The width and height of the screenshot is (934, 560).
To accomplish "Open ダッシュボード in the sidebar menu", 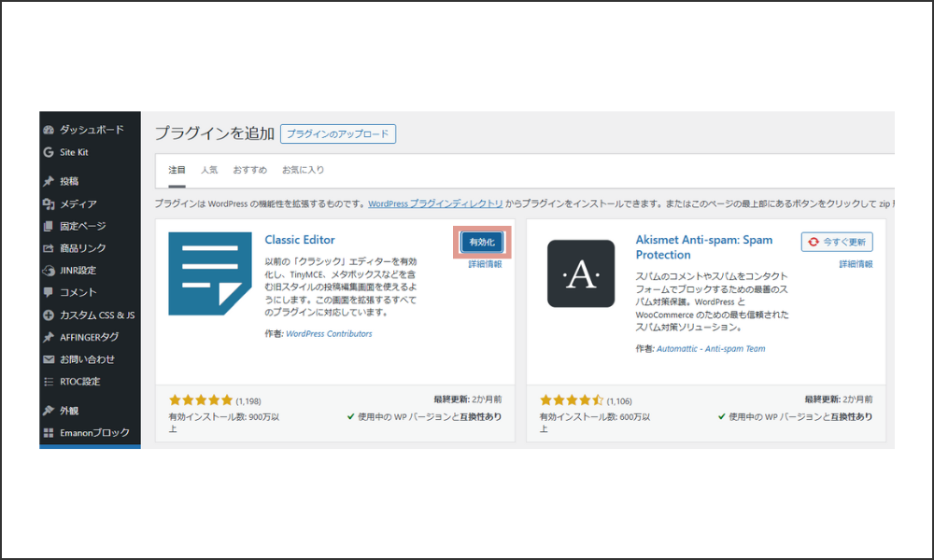I will [90, 130].
